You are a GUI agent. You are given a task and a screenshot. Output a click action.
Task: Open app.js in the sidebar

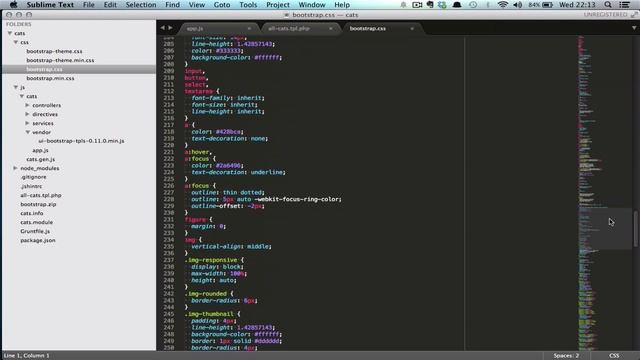[x=40, y=150]
